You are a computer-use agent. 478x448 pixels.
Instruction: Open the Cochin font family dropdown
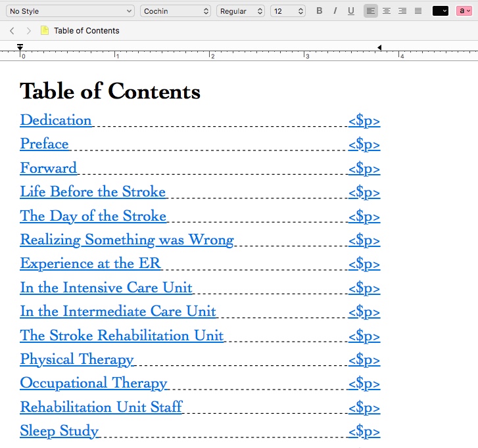tap(176, 11)
